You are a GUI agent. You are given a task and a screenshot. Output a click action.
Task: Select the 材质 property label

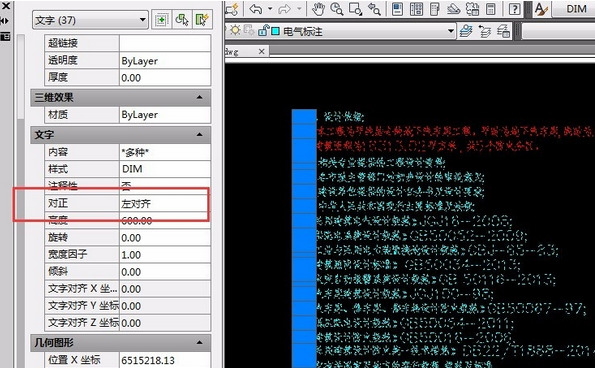(58, 114)
